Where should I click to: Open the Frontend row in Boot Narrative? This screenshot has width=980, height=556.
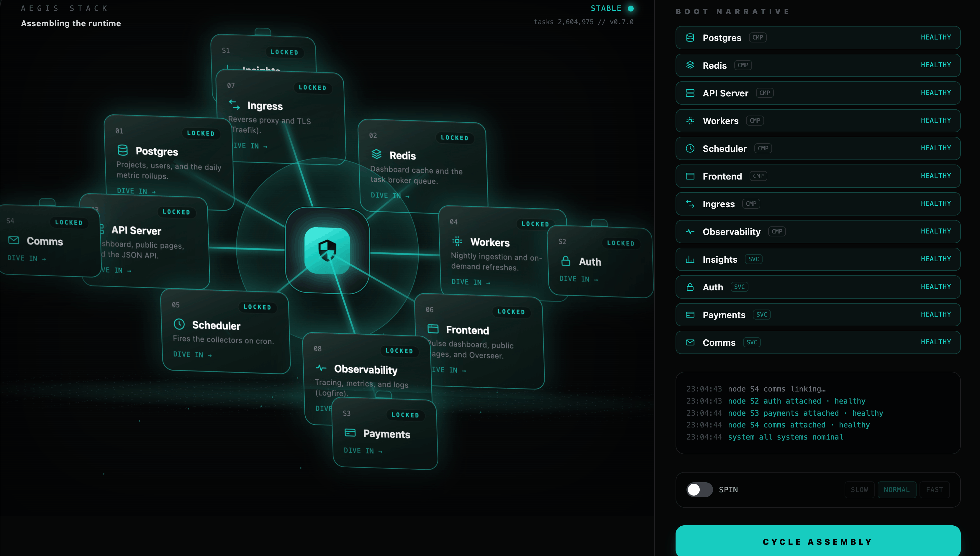tap(818, 176)
